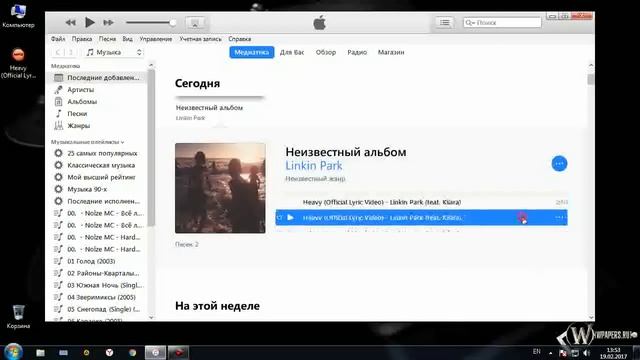
Task: Click the Linkin Park album cover art
Action: (220, 188)
